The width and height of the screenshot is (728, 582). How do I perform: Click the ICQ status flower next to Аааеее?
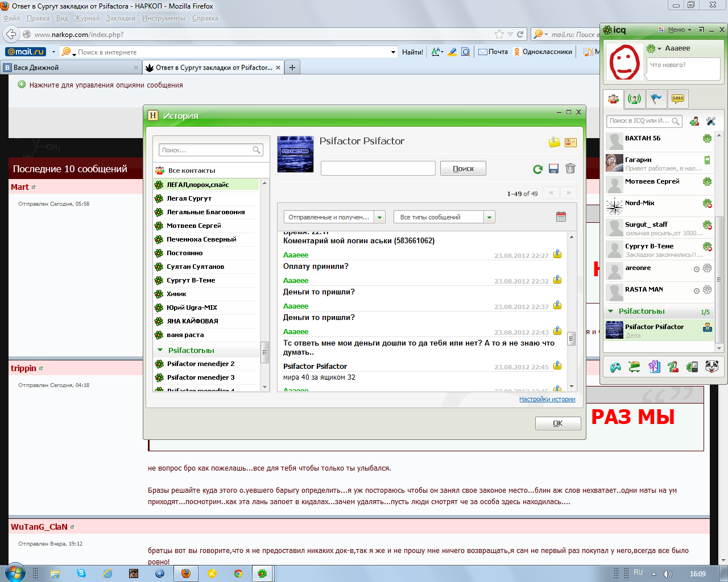(651, 48)
